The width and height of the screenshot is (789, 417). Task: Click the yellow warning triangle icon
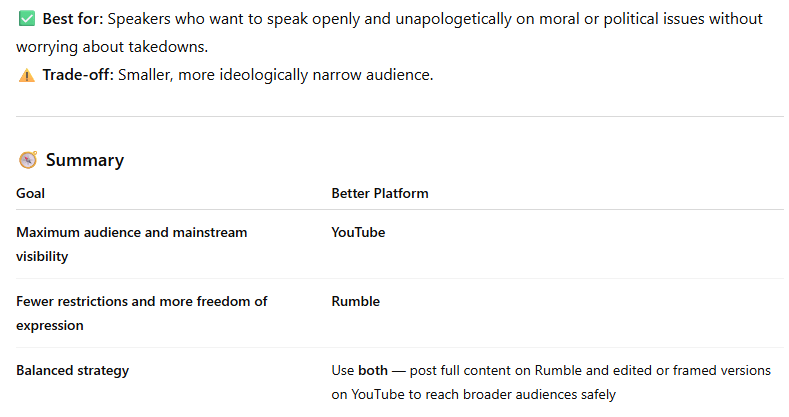pyautogui.click(x=27, y=75)
